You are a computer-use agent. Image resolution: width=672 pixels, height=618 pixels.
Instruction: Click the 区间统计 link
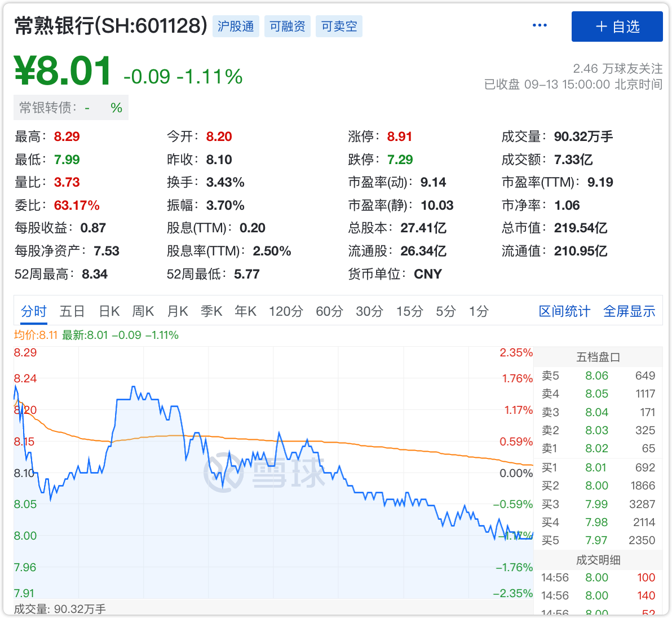(x=564, y=311)
